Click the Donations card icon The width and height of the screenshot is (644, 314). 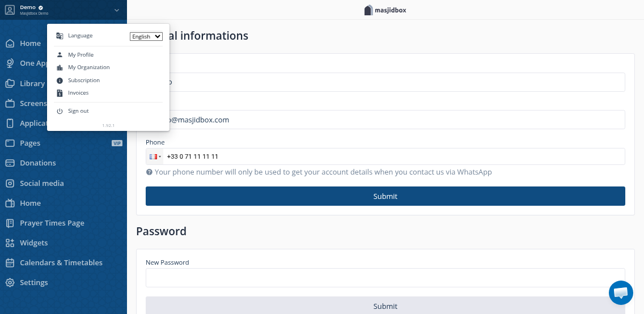10,163
